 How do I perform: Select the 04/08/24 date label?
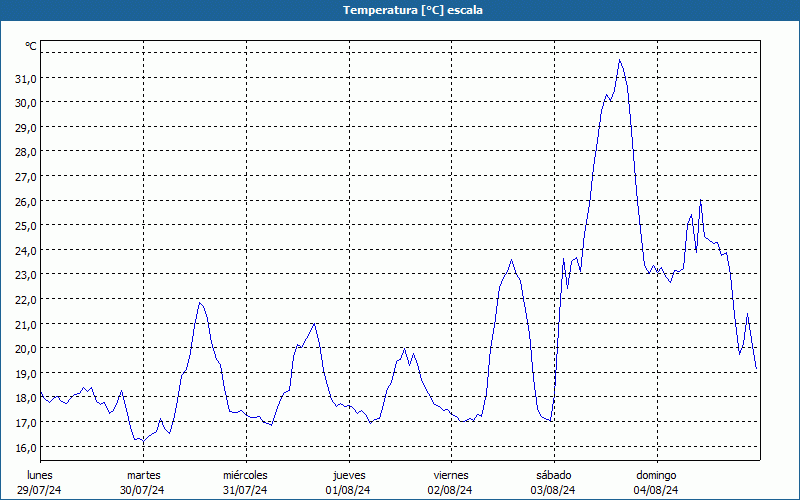pyautogui.click(x=656, y=490)
